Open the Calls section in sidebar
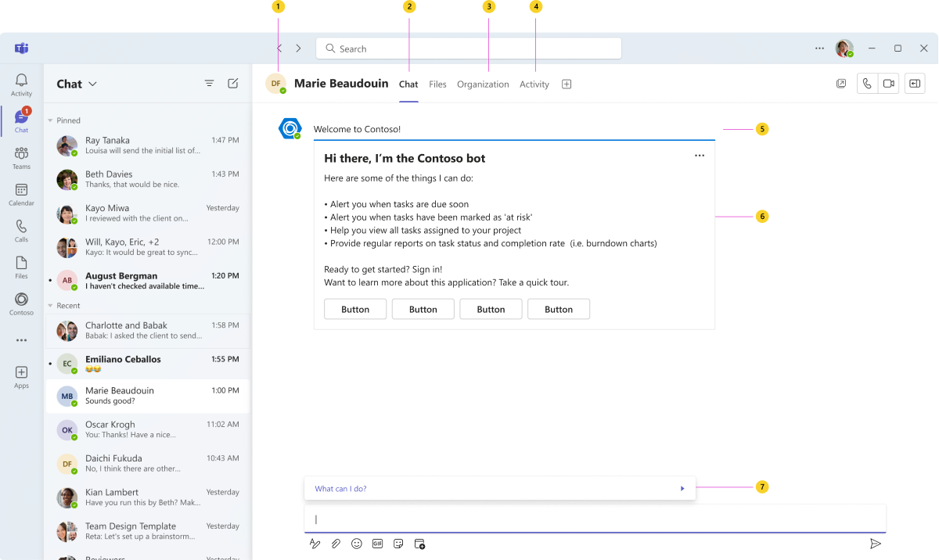Image resolution: width=939 pixels, height=560 pixels. click(21, 231)
